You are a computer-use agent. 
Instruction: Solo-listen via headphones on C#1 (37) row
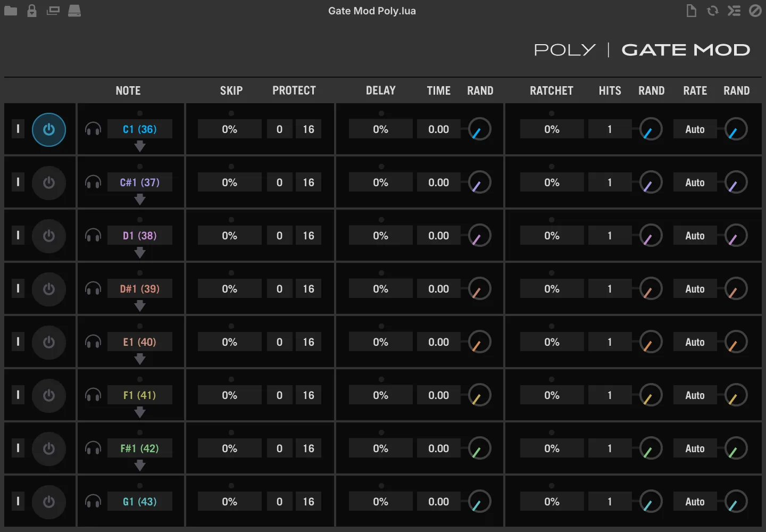(x=93, y=182)
